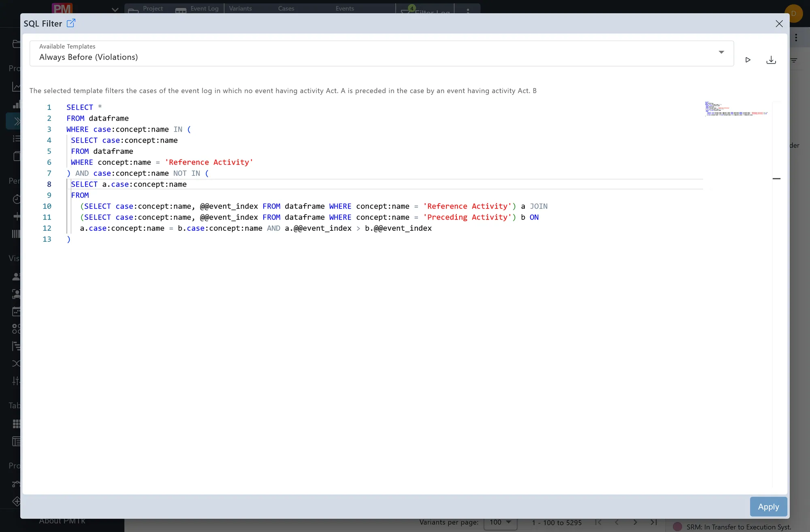
Task: Run the SQL query play icon
Action: click(748, 60)
